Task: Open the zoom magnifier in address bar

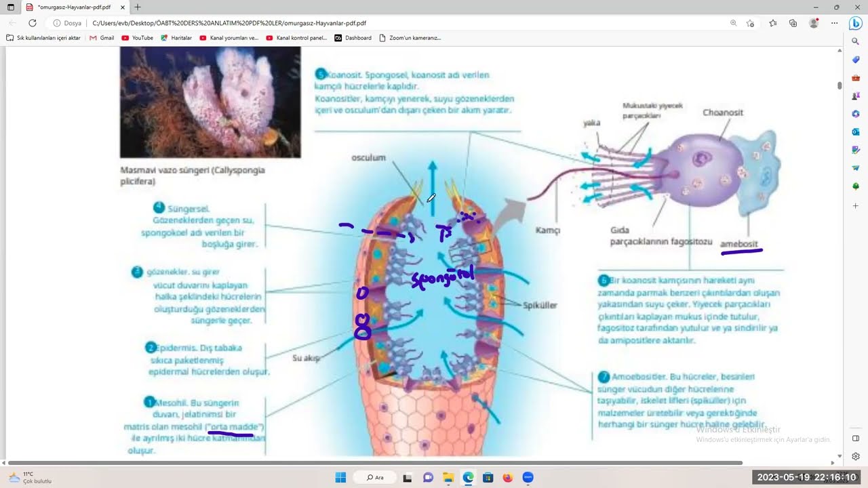Action: pos(733,22)
